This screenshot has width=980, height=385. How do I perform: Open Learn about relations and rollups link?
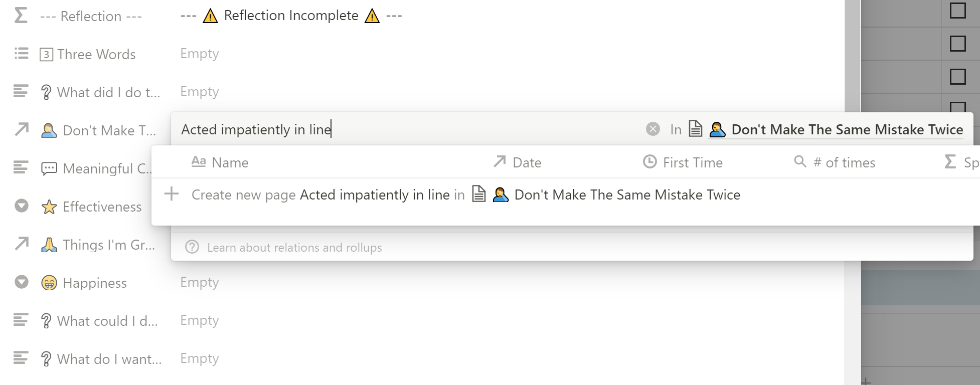pos(294,248)
